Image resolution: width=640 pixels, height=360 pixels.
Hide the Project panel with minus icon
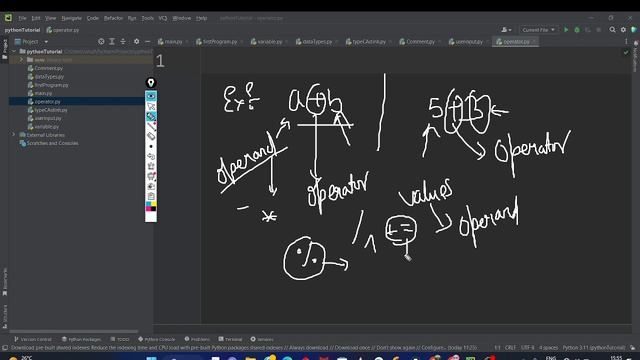point(147,41)
